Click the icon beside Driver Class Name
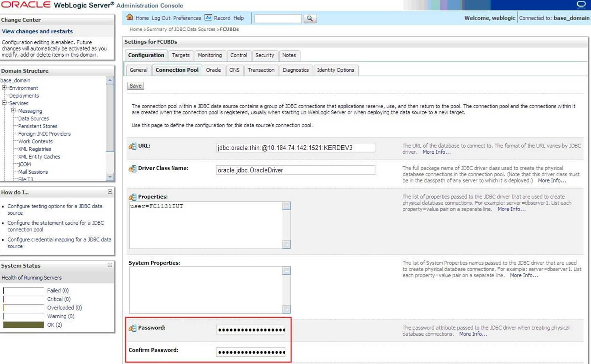This screenshot has width=591, height=364. tap(132, 169)
